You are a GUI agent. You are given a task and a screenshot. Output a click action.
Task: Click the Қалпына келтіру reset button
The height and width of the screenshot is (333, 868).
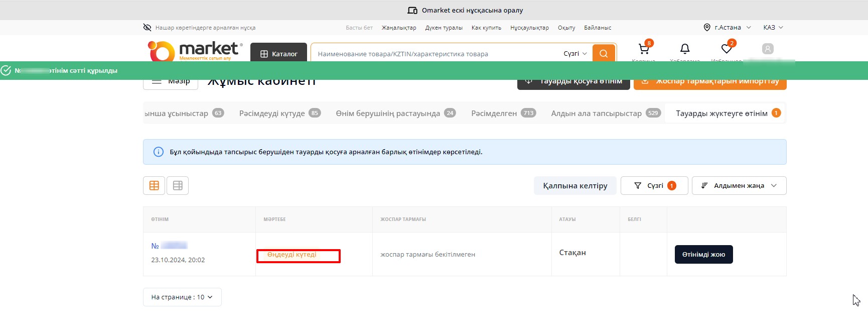click(x=575, y=185)
